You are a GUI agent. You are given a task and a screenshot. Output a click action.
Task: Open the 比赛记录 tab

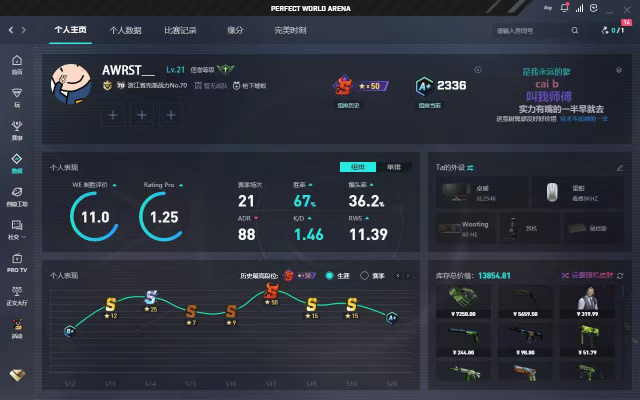pyautogui.click(x=180, y=30)
